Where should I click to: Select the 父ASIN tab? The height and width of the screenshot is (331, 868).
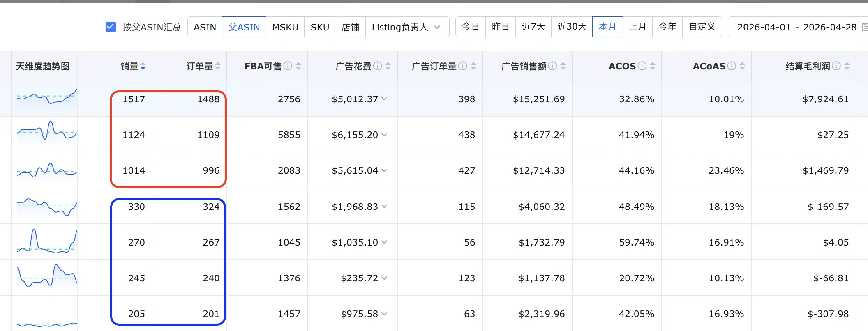pos(244,27)
